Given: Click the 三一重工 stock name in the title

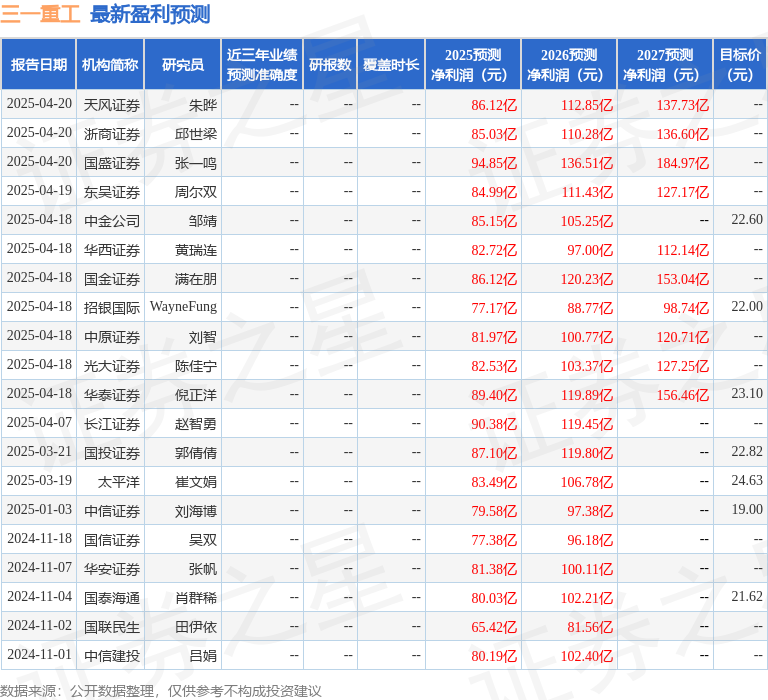Looking at the screenshot, I should 41,14.
